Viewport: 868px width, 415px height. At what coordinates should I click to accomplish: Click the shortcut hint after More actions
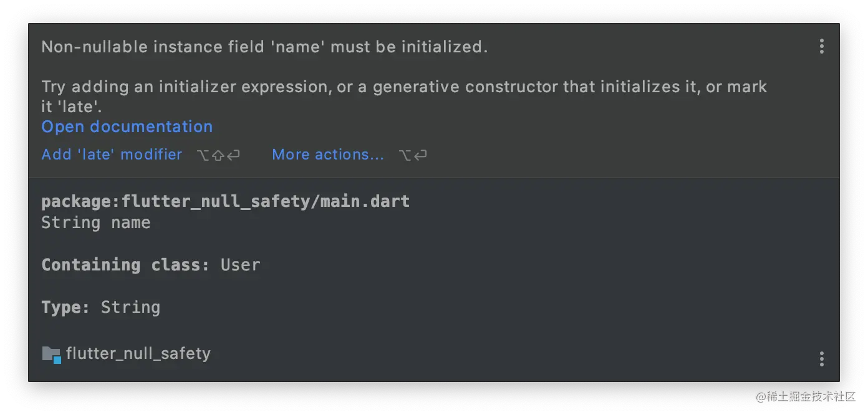413,155
